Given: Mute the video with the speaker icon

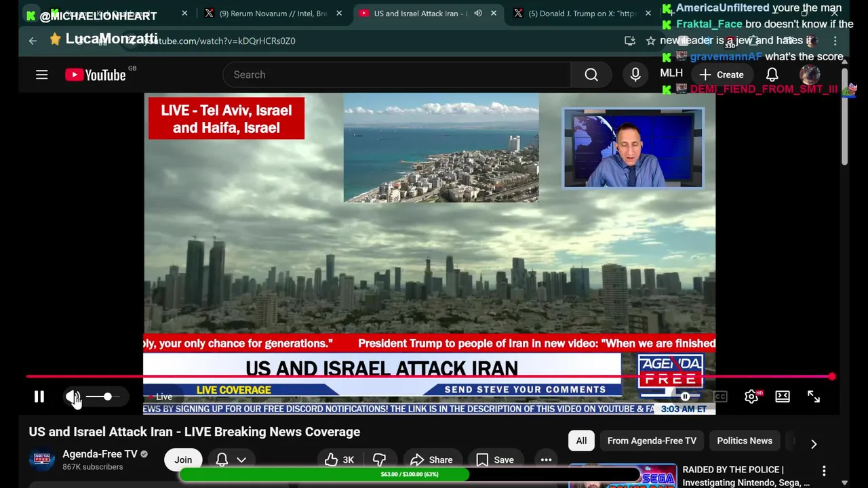Looking at the screenshot, I should click(73, 396).
